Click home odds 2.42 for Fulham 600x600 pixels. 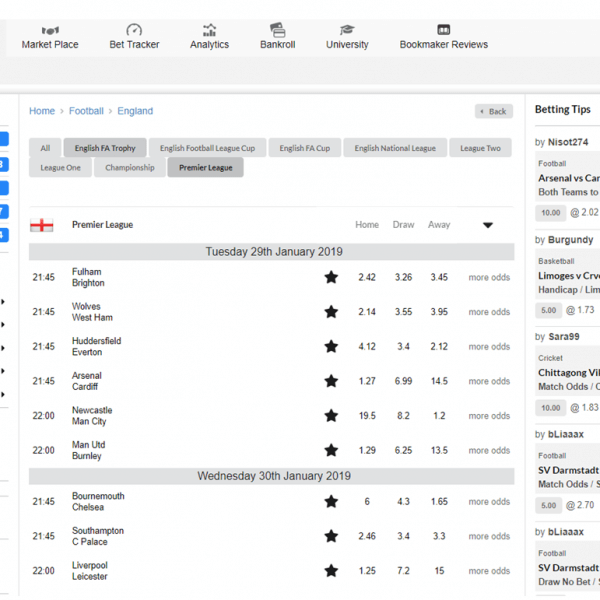367,277
